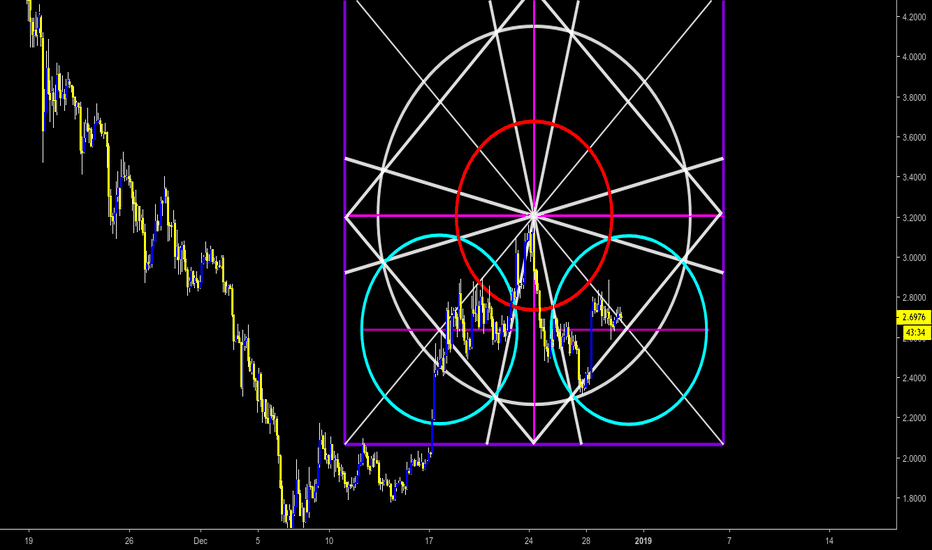Screen dimensions: 932x550
Task: Click the current price tag 2.6976
Action: (x=914, y=318)
